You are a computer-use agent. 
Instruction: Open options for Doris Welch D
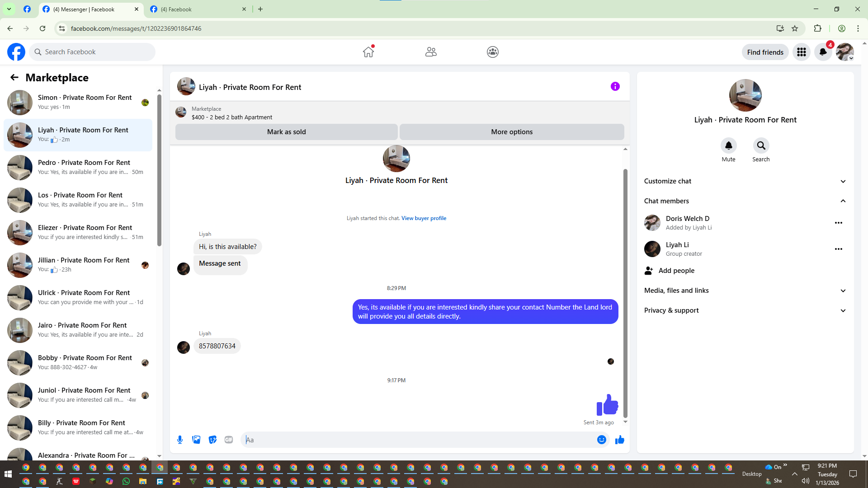838,223
